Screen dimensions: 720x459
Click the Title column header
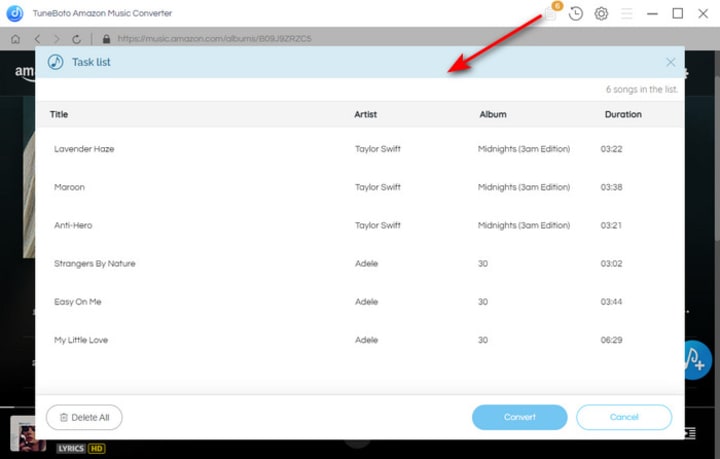59,114
